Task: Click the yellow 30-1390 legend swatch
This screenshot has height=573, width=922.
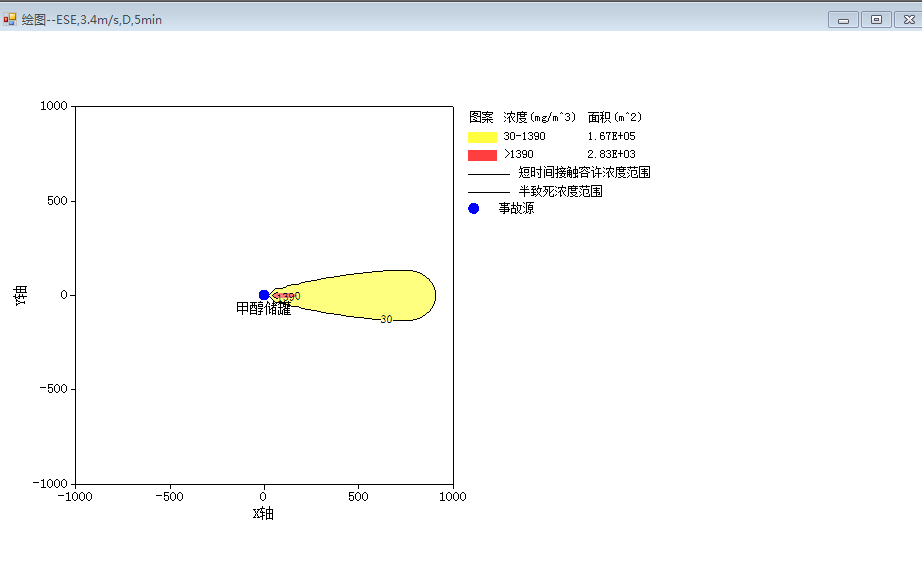Action: [x=482, y=137]
